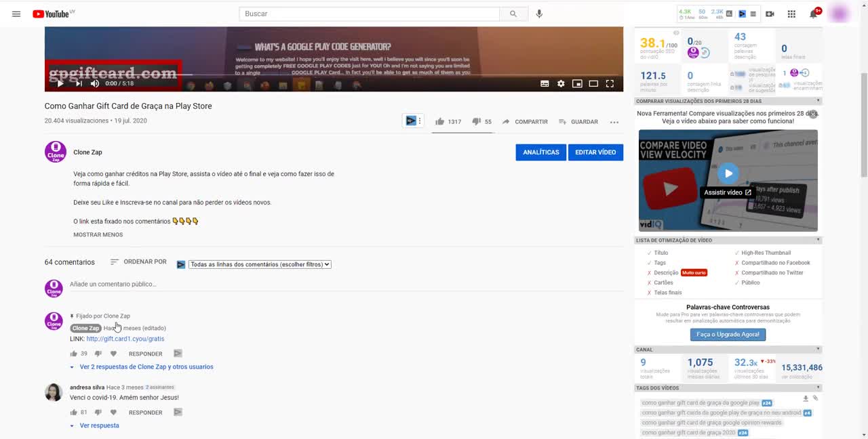Play the video with the play button
This screenshot has width=868, height=439.
click(60, 83)
